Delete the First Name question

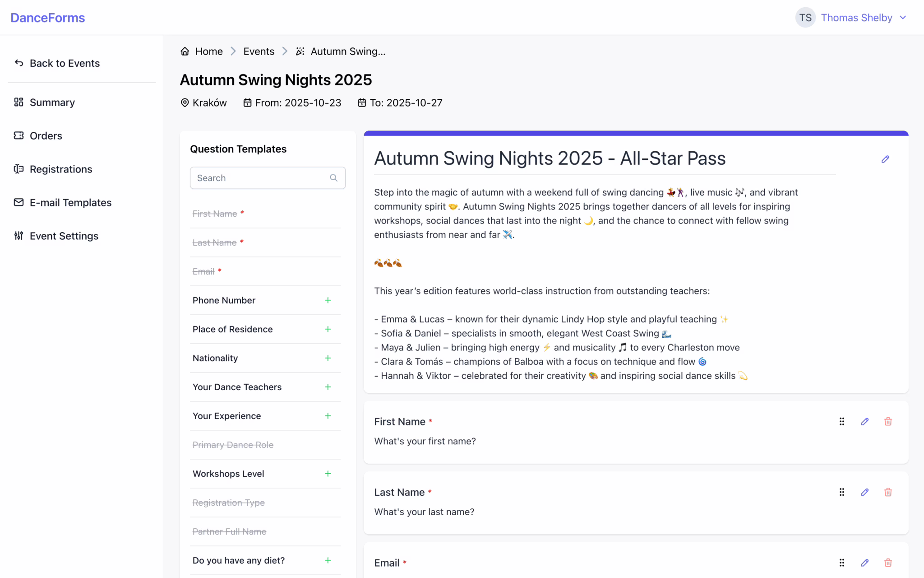point(888,421)
